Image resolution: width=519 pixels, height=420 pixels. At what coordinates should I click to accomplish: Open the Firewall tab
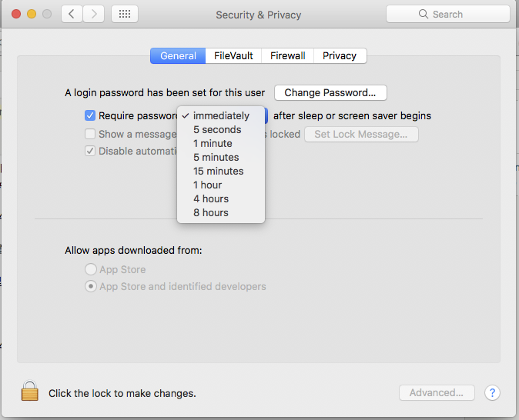288,55
